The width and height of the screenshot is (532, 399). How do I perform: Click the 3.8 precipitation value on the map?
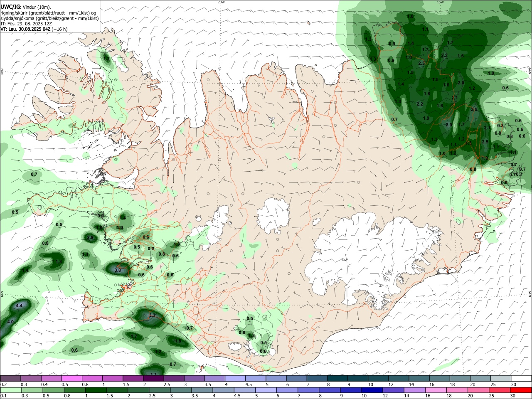117,270
